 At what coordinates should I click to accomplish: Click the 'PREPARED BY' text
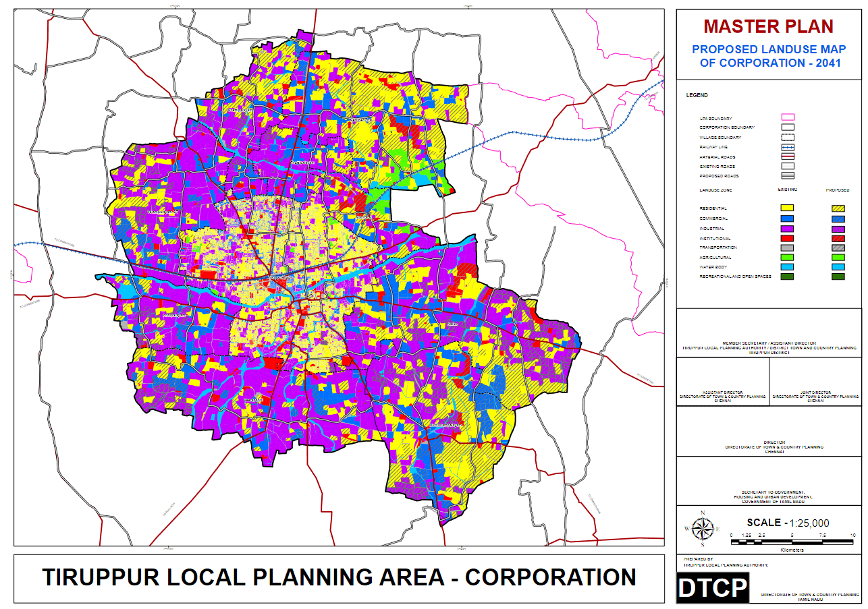point(698,559)
